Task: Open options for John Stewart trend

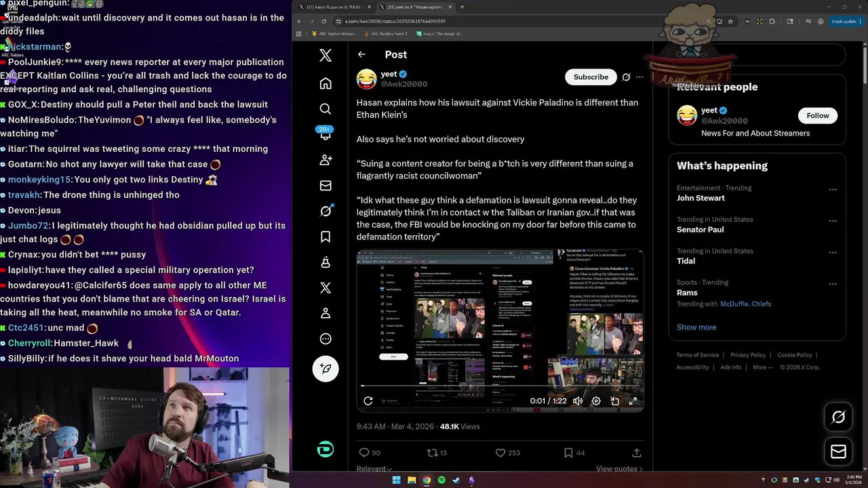Action: (833, 190)
